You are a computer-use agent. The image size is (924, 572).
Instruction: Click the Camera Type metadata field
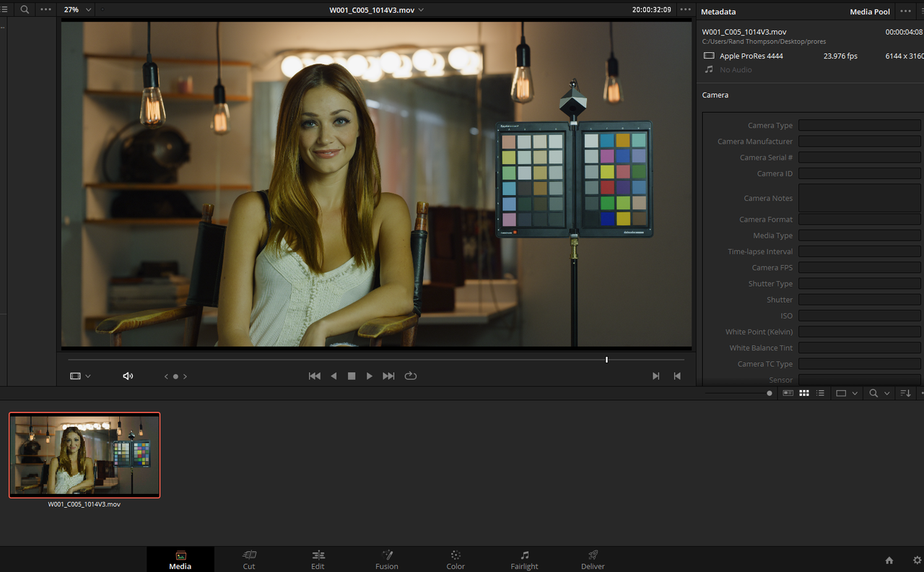point(860,126)
